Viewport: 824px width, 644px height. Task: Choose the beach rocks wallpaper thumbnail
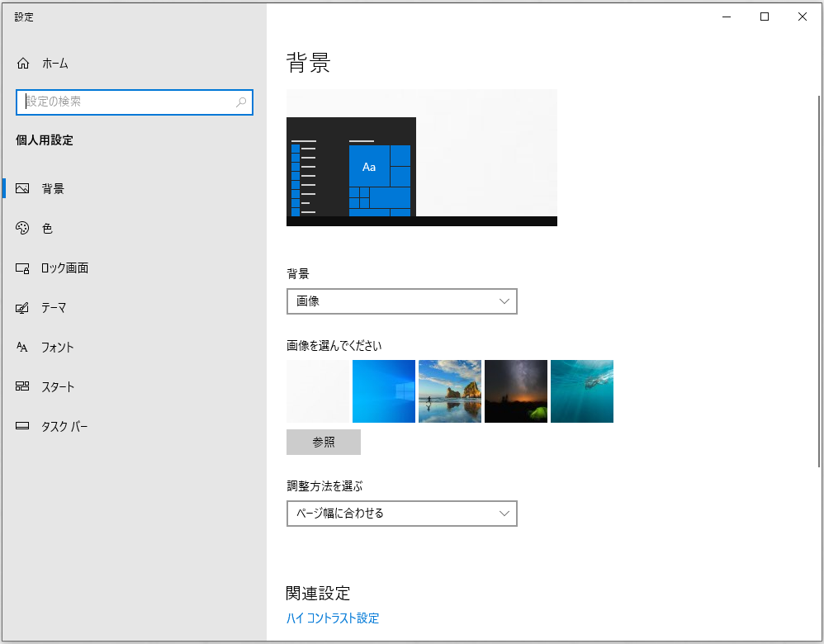(x=450, y=391)
